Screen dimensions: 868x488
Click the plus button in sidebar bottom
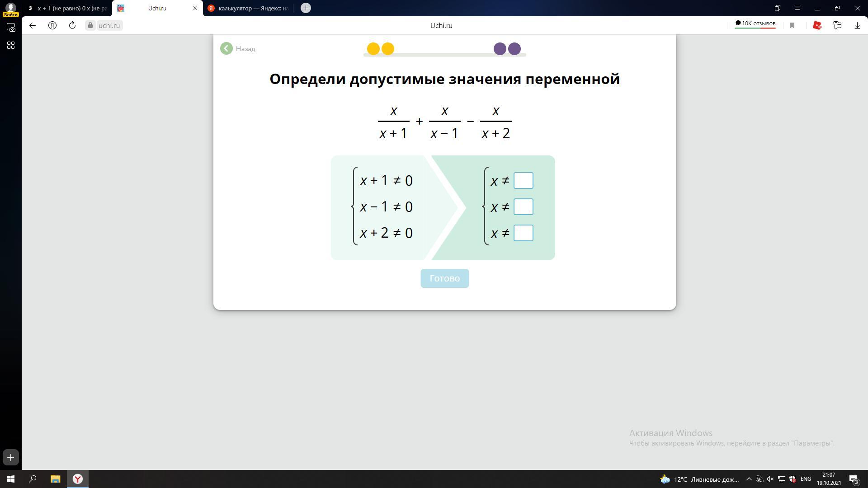click(11, 457)
